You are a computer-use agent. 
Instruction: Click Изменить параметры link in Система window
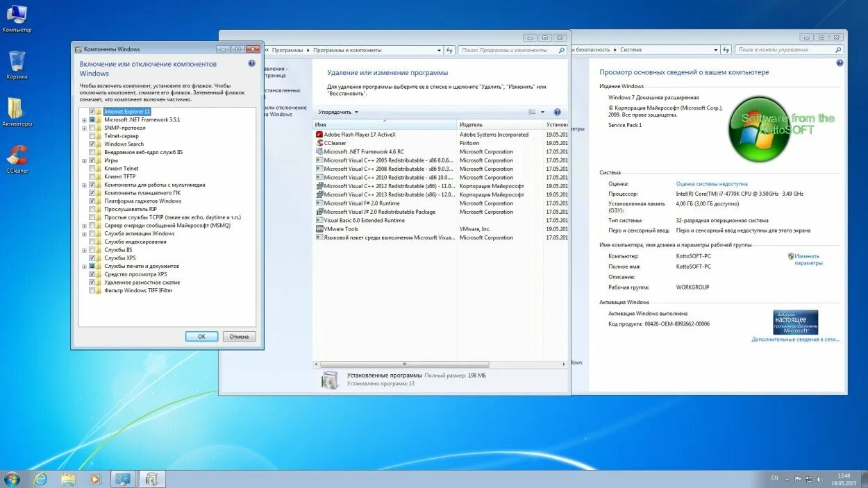click(x=808, y=260)
